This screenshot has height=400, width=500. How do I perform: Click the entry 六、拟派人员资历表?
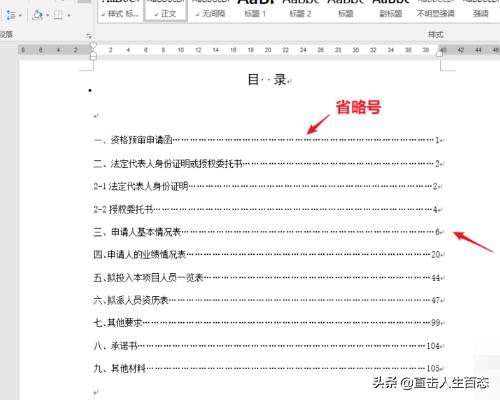click(x=131, y=300)
